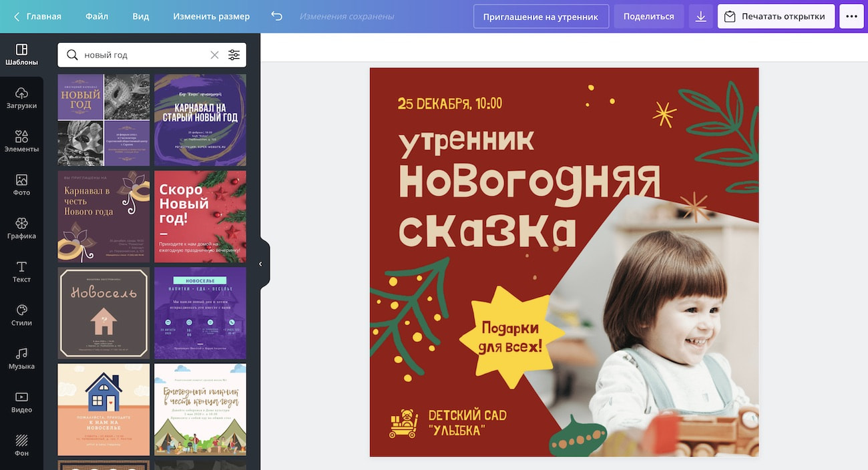The image size is (868, 470).
Task: Go back to Главная home
Action: [37, 16]
